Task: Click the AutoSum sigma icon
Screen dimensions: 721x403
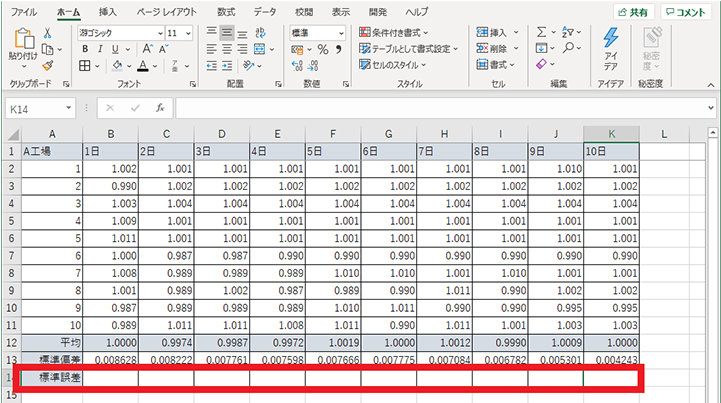Action: coord(542,32)
